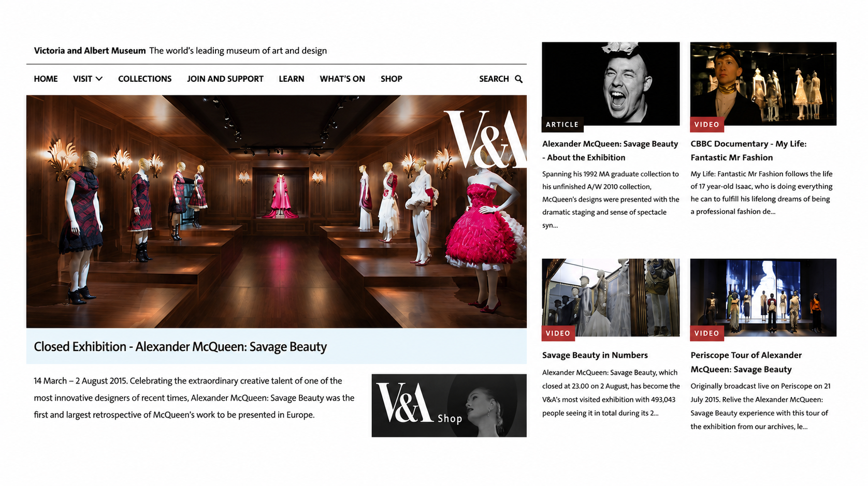Click exhibition description starting '14 March – 2 August 2015'
The image size is (868, 486).
point(194,397)
